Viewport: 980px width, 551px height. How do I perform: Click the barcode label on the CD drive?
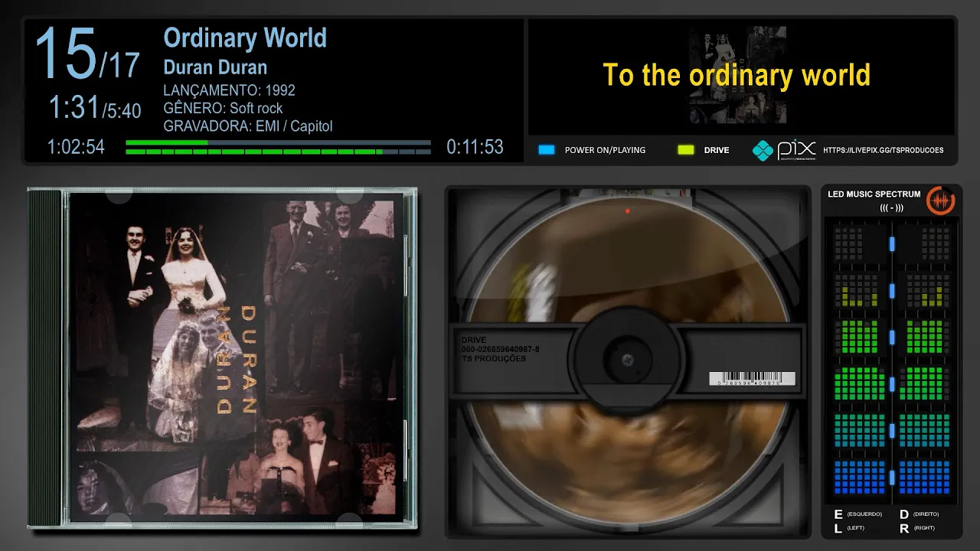click(x=752, y=379)
